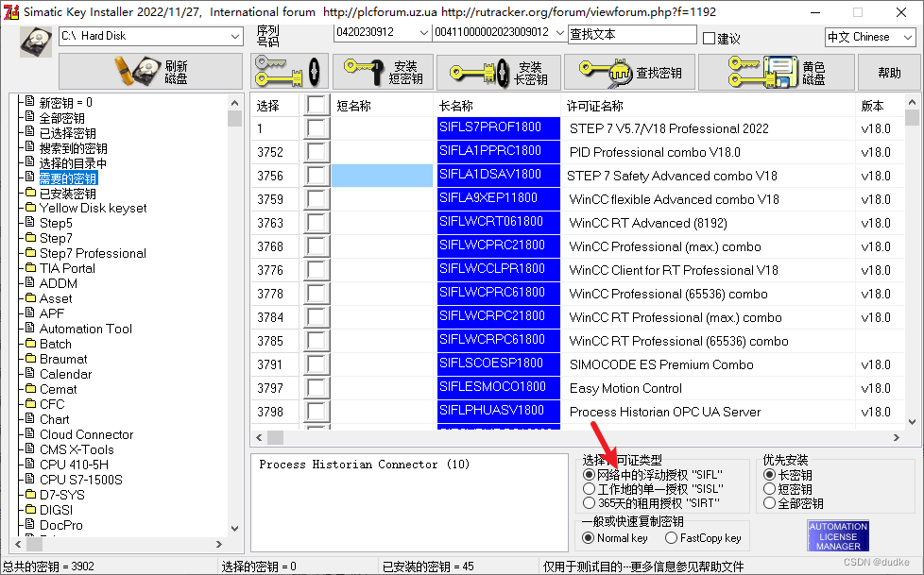Open TIA Portal folder in tree
924x575 pixels.
click(66, 268)
